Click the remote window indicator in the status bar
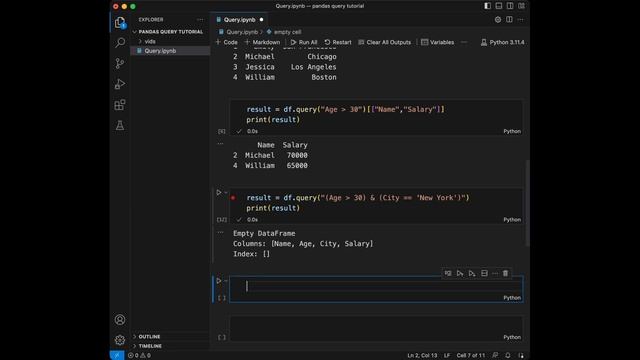This screenshot has width=640, height=360. (116, 356)
